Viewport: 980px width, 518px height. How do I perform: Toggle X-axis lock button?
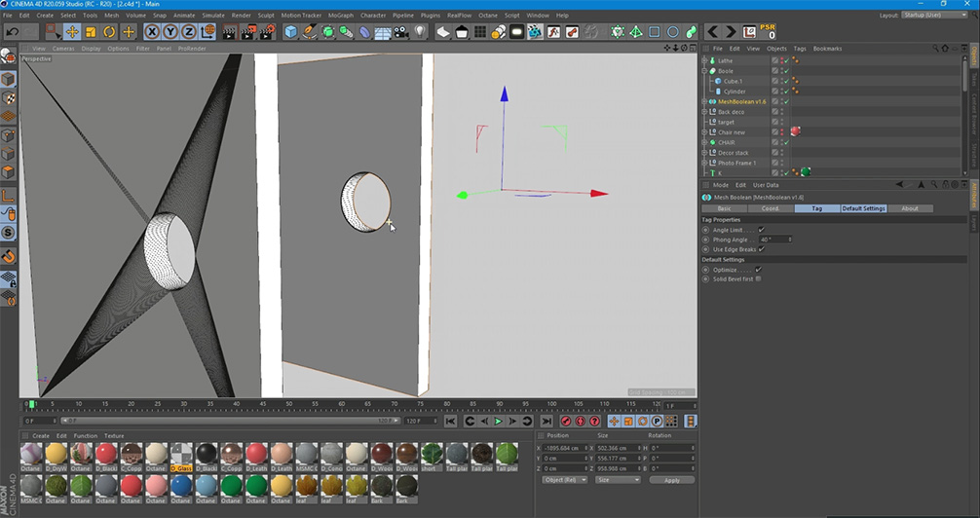pyautogui.click(x=151, y=32)
